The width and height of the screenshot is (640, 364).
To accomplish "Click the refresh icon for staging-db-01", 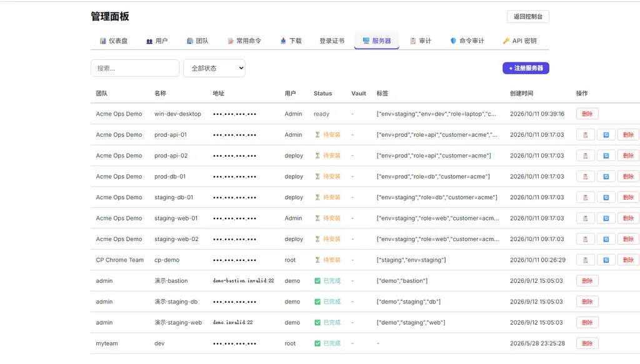I will [606, 197].
